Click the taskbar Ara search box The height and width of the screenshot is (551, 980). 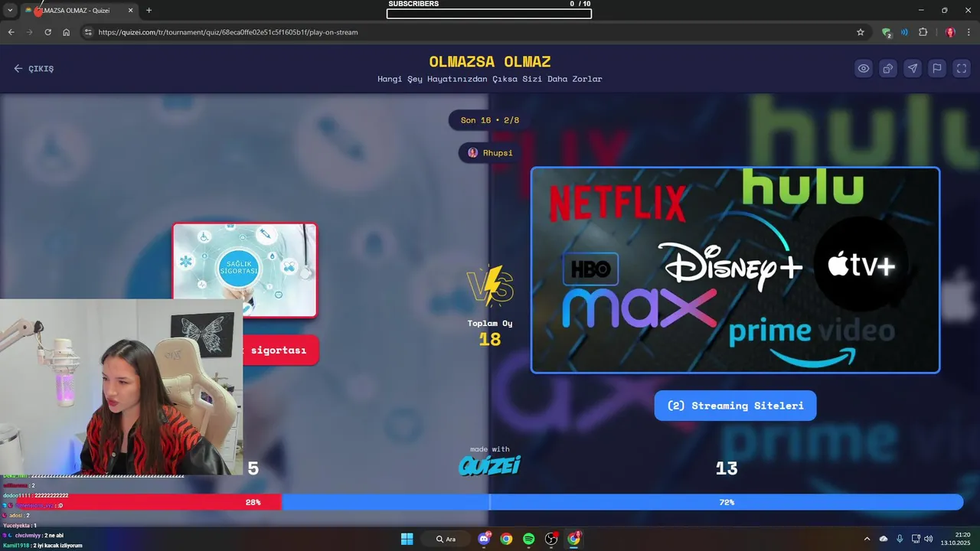pyautogui.click(x=446, y=539)
